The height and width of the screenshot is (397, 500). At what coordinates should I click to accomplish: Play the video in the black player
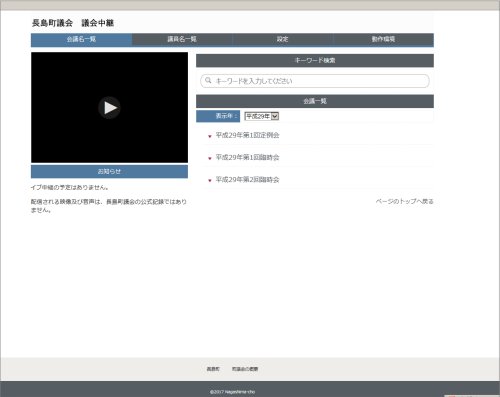coord(109,108)
